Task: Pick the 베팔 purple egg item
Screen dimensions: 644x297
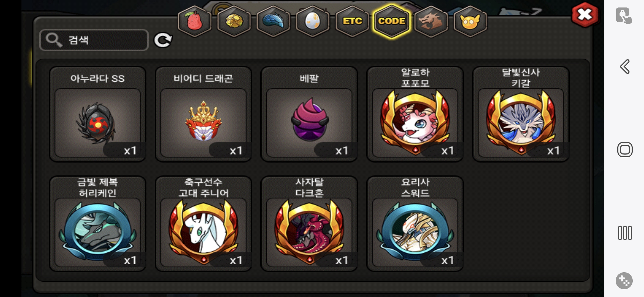Action: [309, 114]
